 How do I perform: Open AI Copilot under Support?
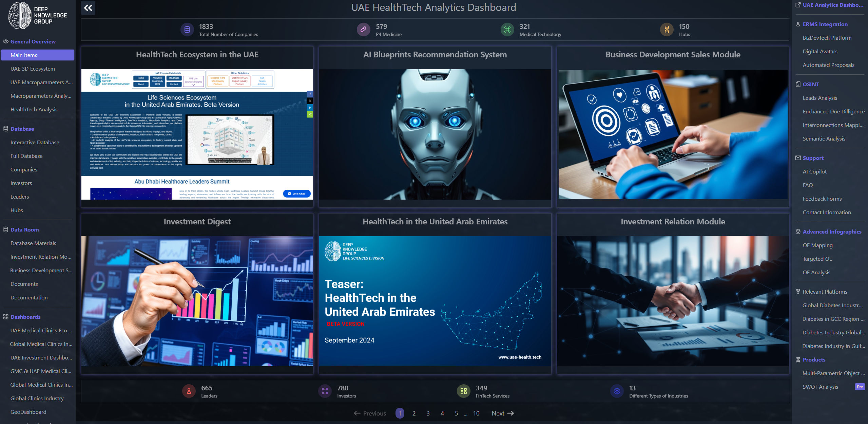[814, 171]
